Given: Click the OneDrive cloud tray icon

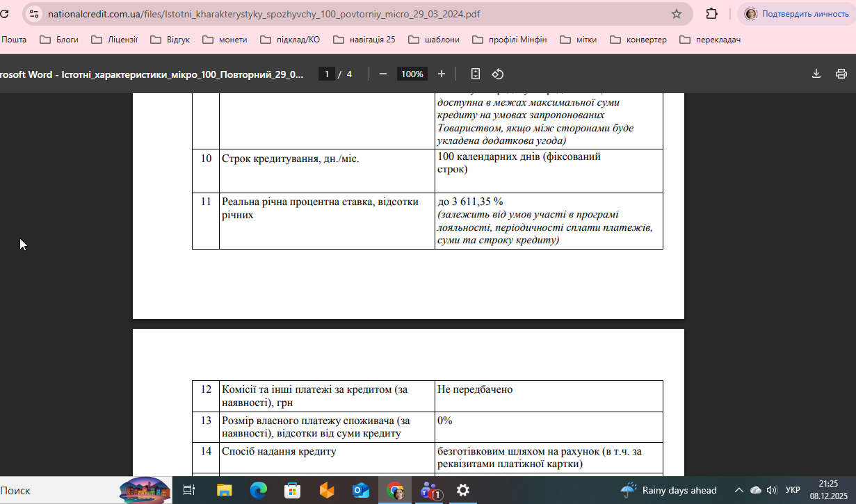Looking at the screenshot, I should pos(756,490).
